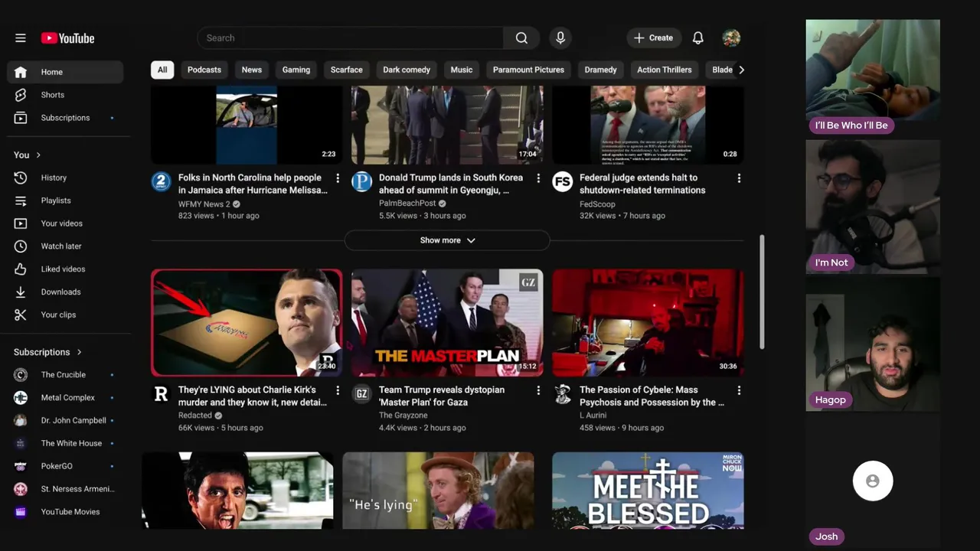Open St. Nersess Armenian channel subscription
Screen dimensions: 980x551
point(65,489)
